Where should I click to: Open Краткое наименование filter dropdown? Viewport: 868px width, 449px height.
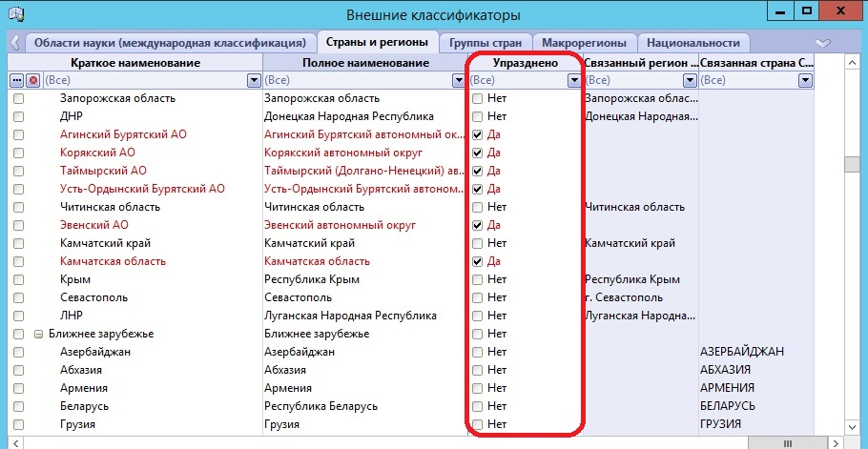coord(254,81)
